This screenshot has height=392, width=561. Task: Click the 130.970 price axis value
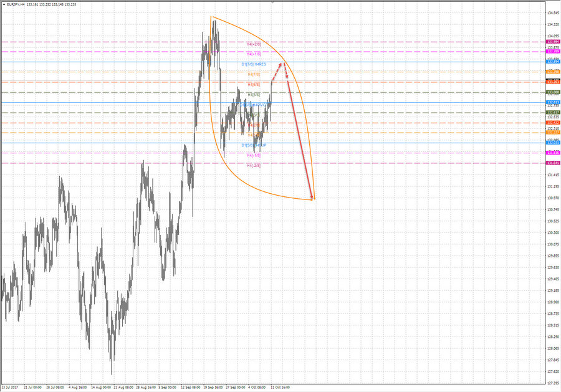(x=553, y=198)
